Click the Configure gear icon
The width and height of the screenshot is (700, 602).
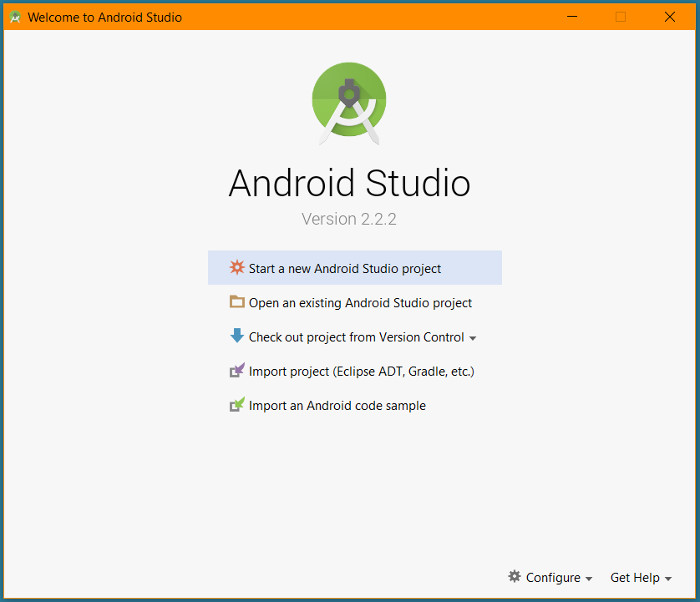[514, 576]
